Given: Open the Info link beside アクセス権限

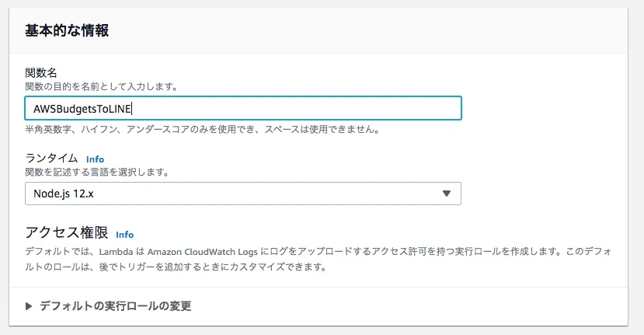Looking at the screenshot, I should coord(124,234).
